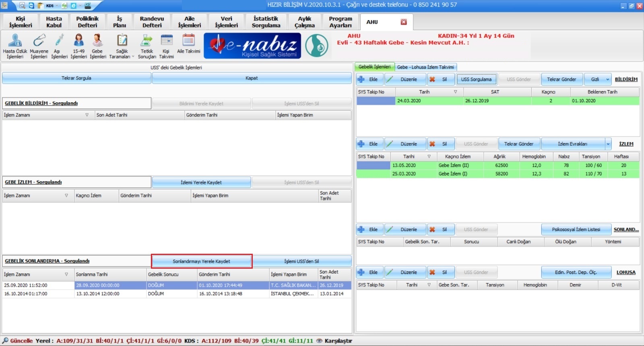Screen dimensions: 644x346
Task: Select the 16.10.2014 sonlandırma row
Action: (x=121, y=294)
